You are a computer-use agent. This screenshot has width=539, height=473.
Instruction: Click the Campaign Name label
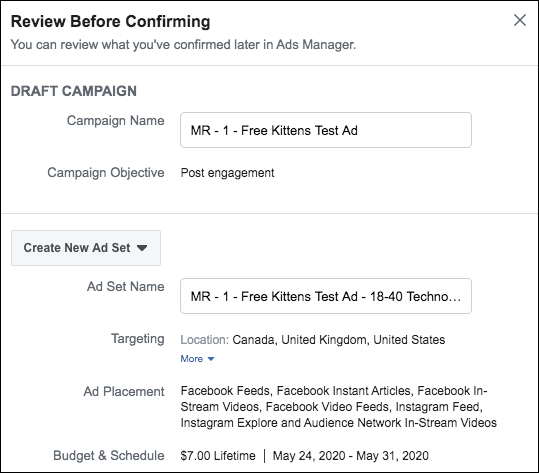(116, 121)
